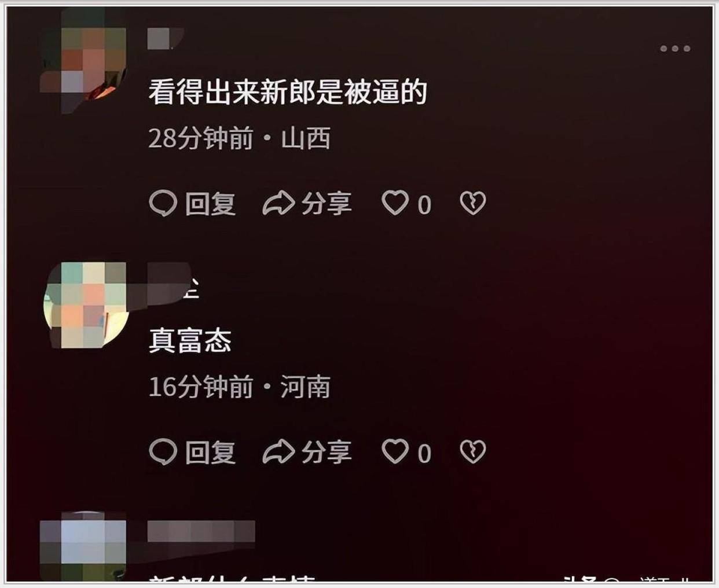The height and width of the screenshot is (588, 719).
Task: Tap broken heart dislike on 真富态 comment
Action: click(473, 452)
